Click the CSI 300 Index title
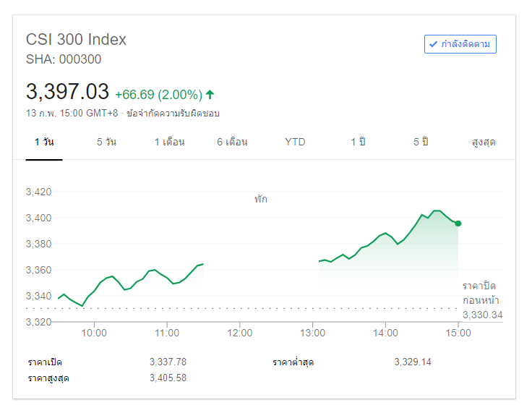532x413 pixels. [76, 39]
